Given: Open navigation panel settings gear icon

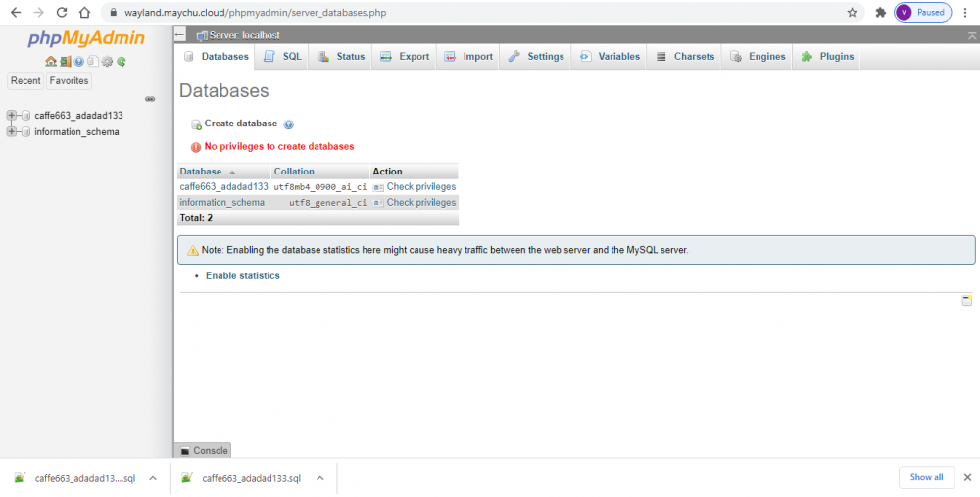Looking at the screenshot, I should click(107, 61).
